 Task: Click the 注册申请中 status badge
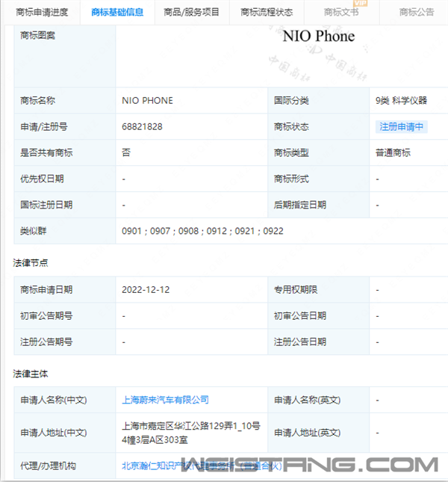click(401, 126)
